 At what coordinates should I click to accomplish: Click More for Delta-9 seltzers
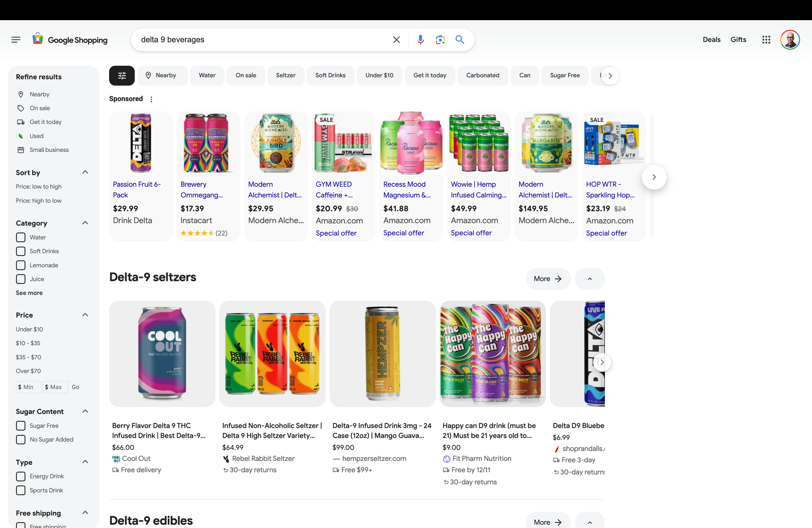point(548,279)
